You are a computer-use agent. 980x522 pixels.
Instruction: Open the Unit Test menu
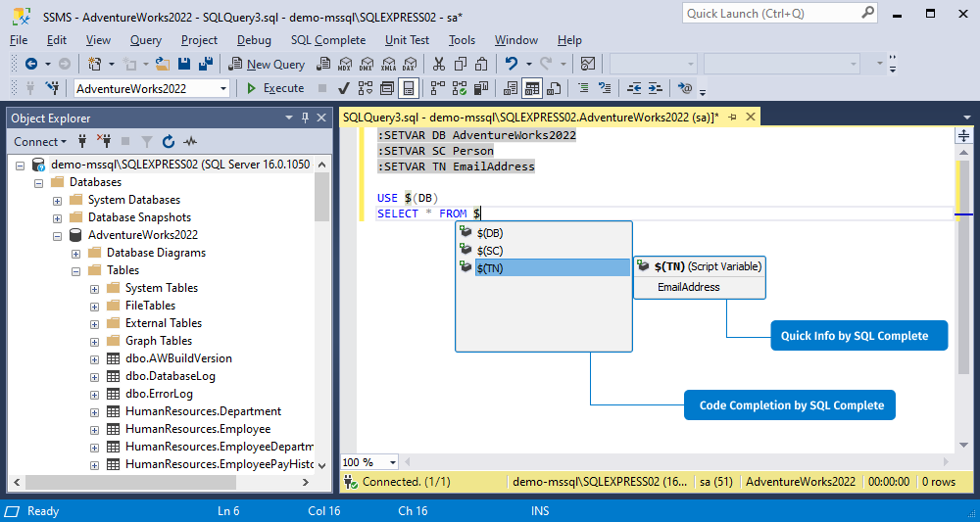point(407,40)
